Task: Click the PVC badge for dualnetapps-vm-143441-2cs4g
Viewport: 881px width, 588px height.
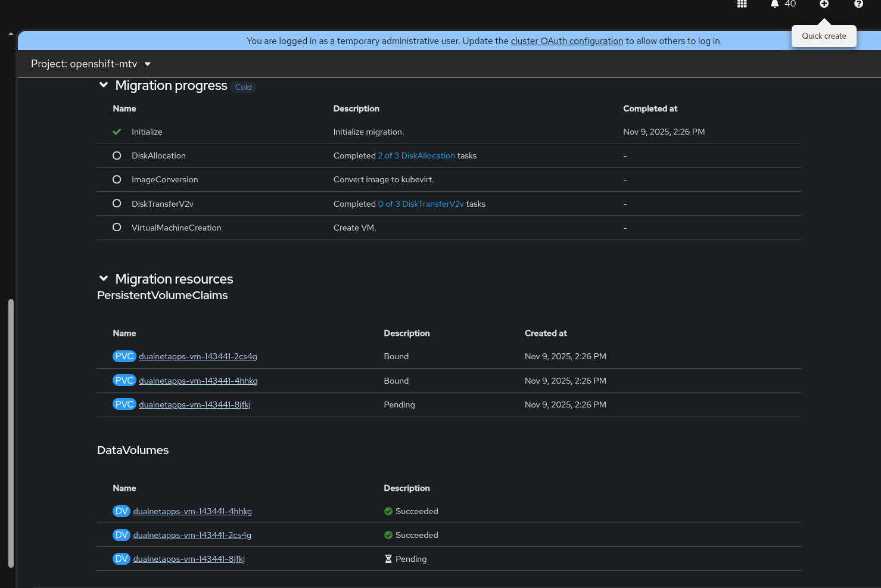Action: (x=124, y=356)
